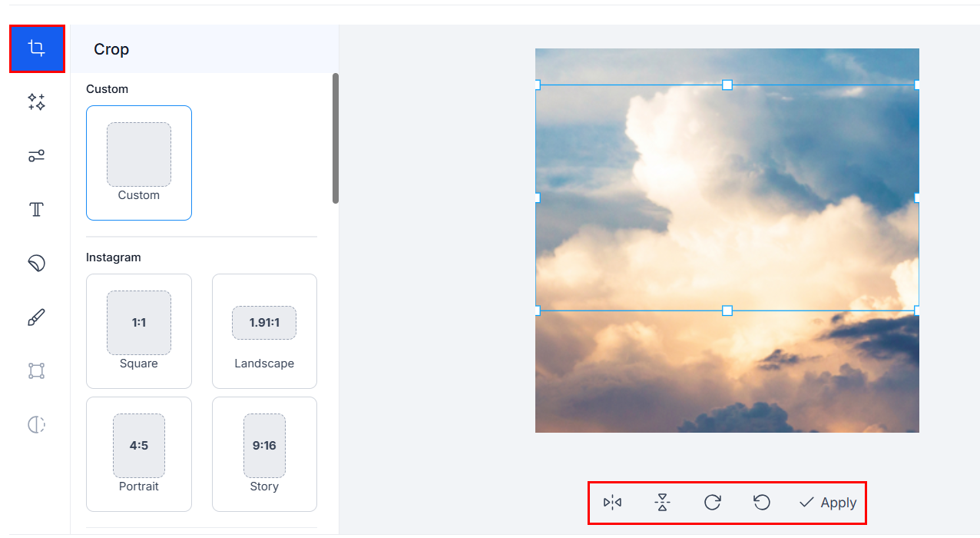Open the sparkle effects tool
980x538 pixels.
click(37, 102)
